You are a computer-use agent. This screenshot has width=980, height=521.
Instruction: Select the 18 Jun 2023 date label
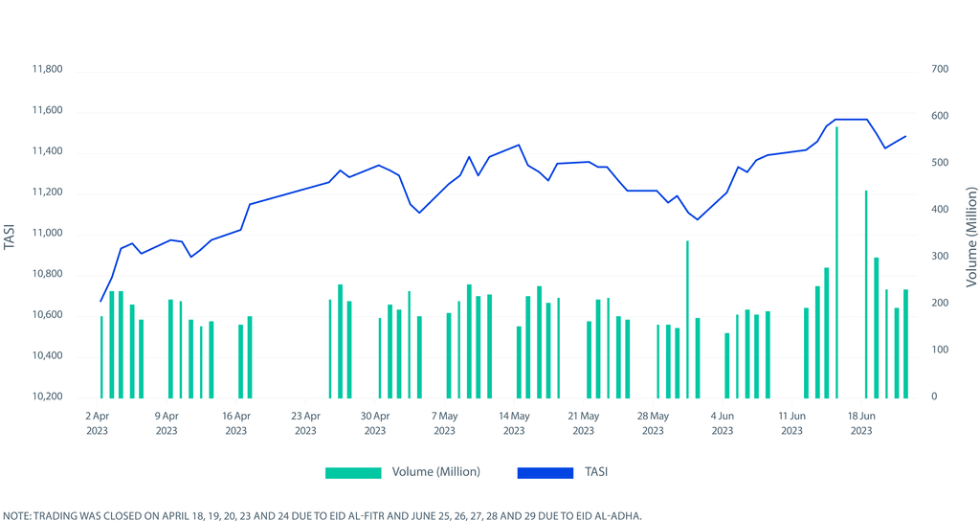click(860, 423)
